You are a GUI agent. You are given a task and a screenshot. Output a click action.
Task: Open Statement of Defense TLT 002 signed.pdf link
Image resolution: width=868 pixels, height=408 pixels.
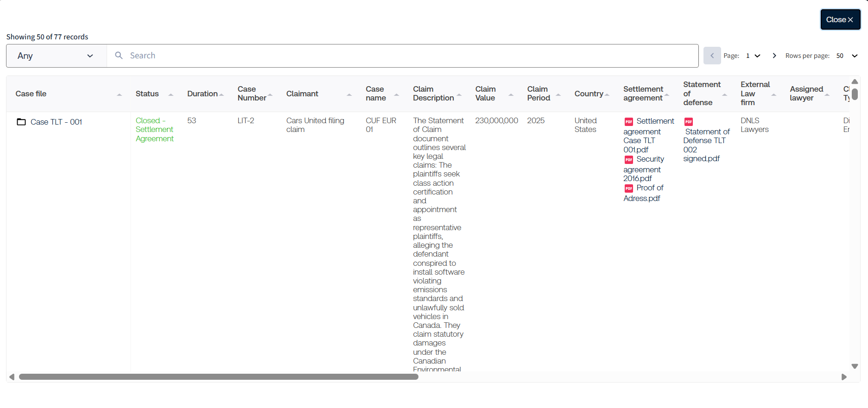tap(706, 145)
